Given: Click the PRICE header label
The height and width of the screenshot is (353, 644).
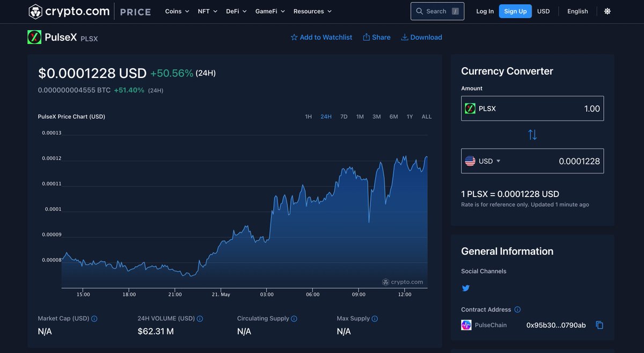Looking at the screenshot, I should pyautogui.click(x=136, y=11).
